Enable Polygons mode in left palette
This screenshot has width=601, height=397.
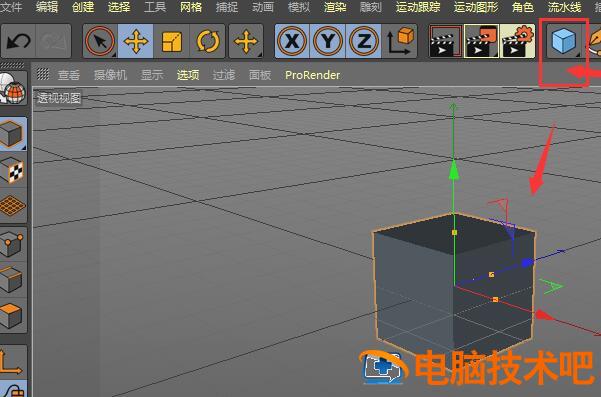11,315
